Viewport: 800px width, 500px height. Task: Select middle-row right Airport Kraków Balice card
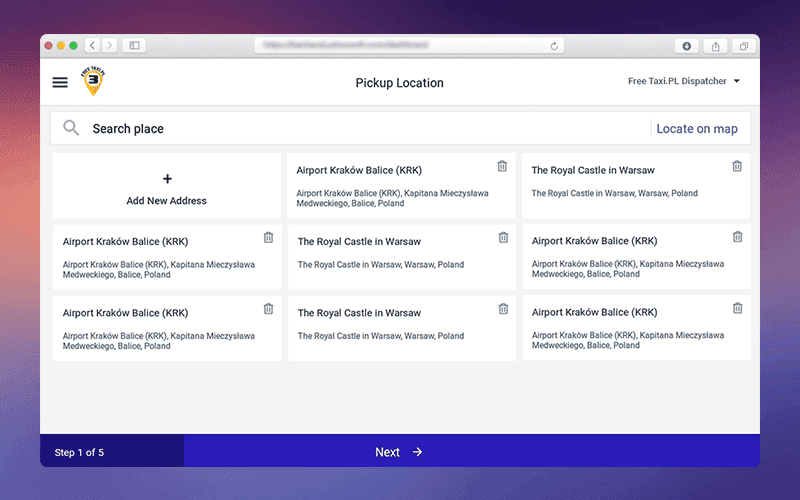pos(620,257)
